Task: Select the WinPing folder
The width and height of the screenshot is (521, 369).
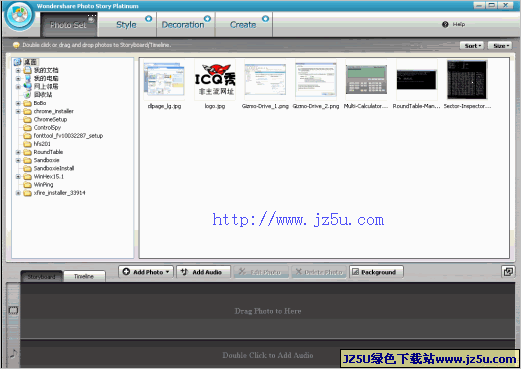Action: point(38,185)
